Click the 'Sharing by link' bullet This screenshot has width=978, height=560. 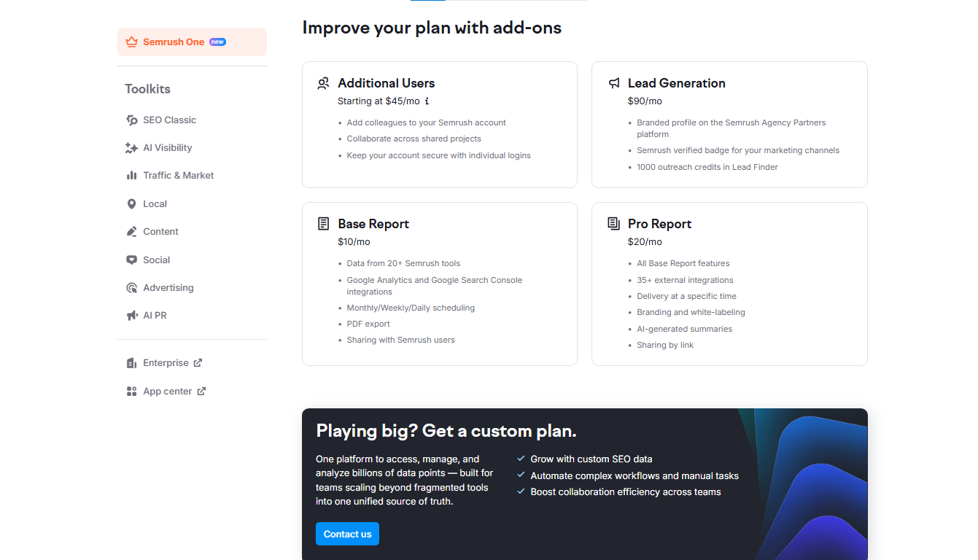[665, 345]
